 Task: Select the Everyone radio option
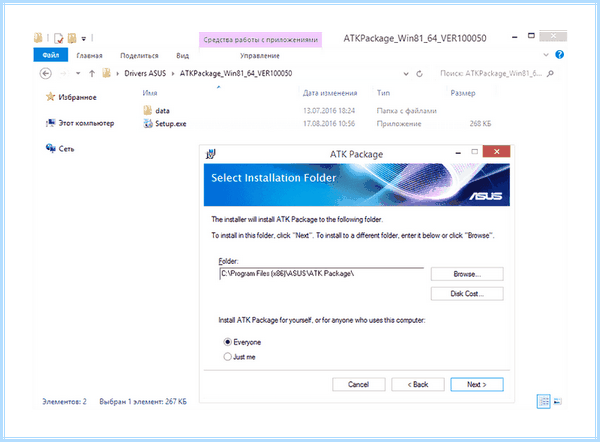pos(228,342)
